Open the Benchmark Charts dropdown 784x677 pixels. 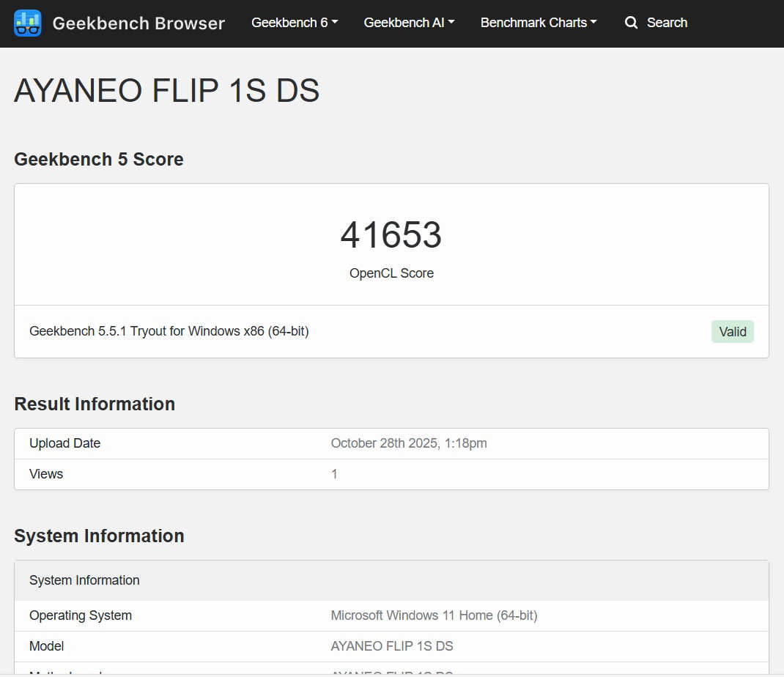[x=539, y=23]
